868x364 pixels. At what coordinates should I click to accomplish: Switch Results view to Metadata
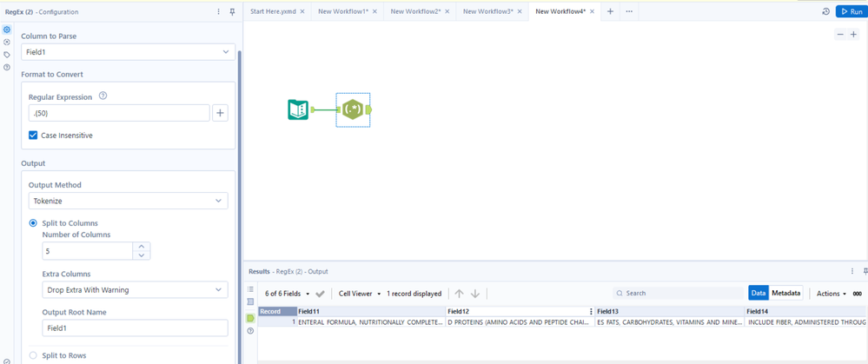[785, 293]
